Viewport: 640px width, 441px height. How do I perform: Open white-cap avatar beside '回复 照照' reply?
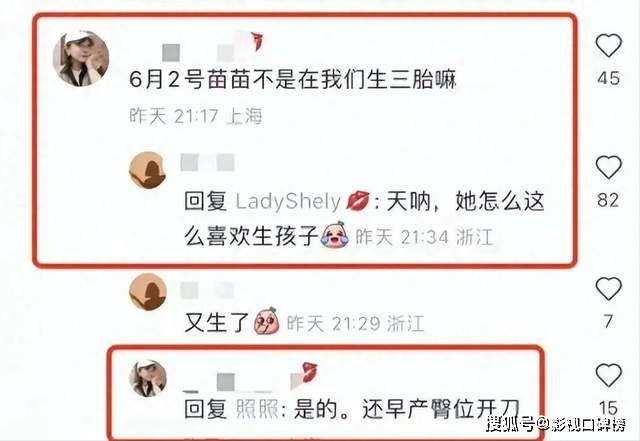(x=147, y=378)
